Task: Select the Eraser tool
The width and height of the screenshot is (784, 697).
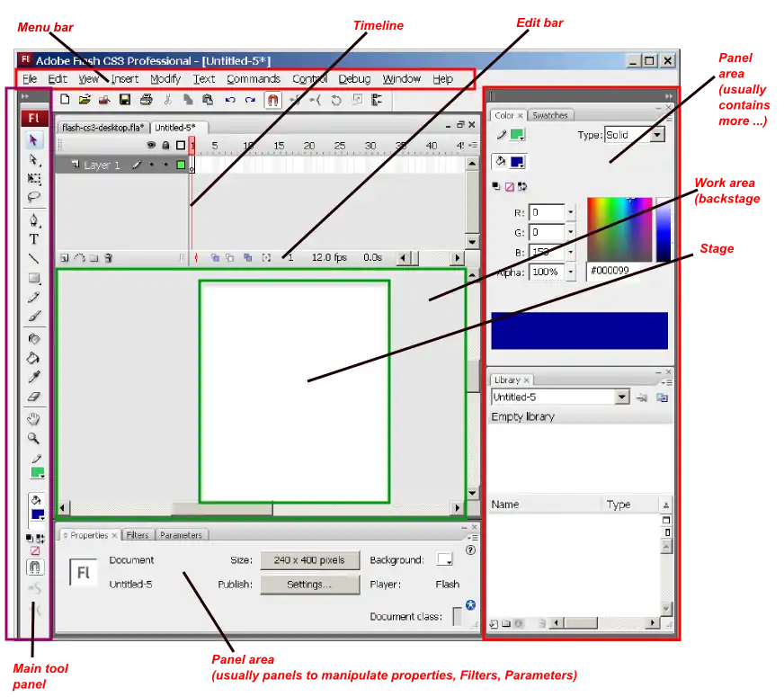Action: coord(34,396)
